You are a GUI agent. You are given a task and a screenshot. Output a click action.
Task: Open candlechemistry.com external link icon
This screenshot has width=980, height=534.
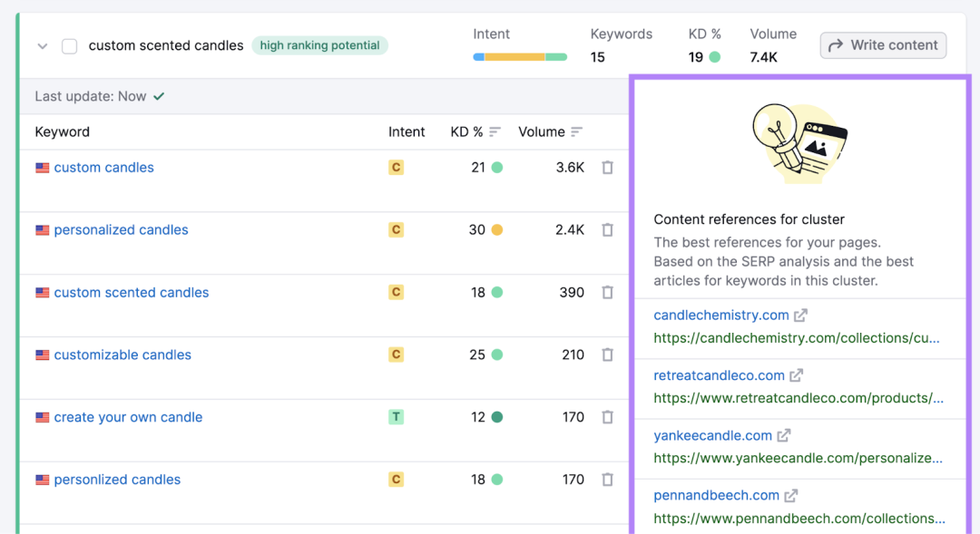point(800,316)
